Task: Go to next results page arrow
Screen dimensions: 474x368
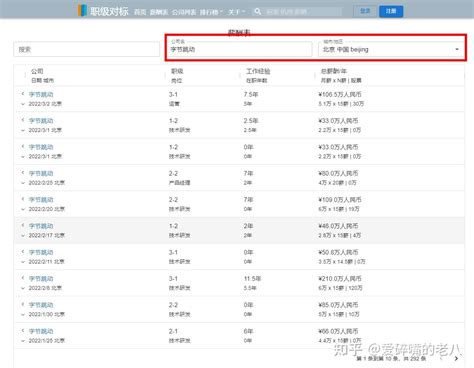Action: click(x=456, y=359)
